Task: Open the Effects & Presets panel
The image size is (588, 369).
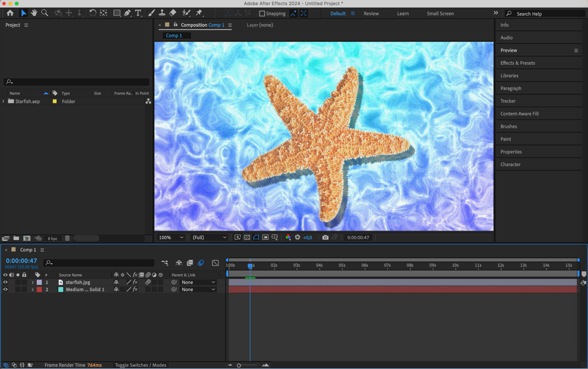Action: (518, 63)
